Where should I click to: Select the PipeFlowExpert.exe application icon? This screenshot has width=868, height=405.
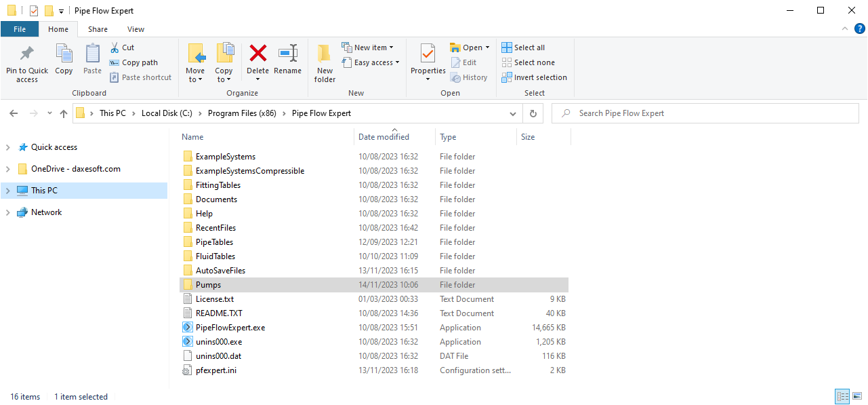(188, 328)
